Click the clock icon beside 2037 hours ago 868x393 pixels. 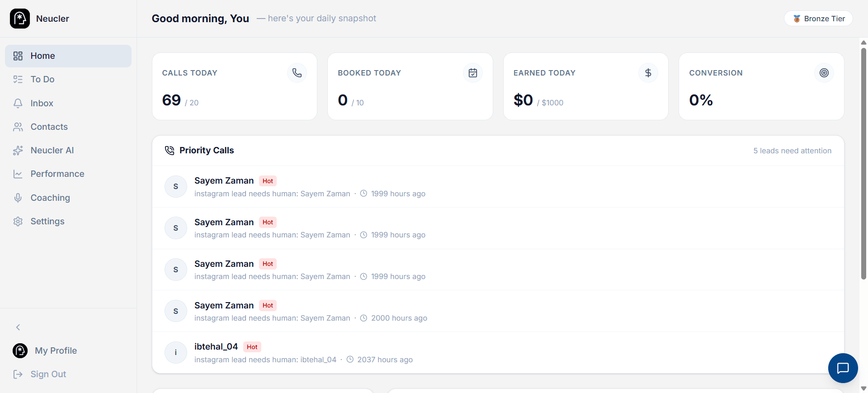point(350,360)
